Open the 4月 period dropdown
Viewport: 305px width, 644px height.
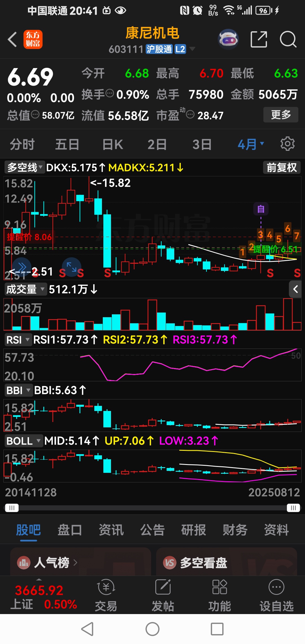coord(251,144)
